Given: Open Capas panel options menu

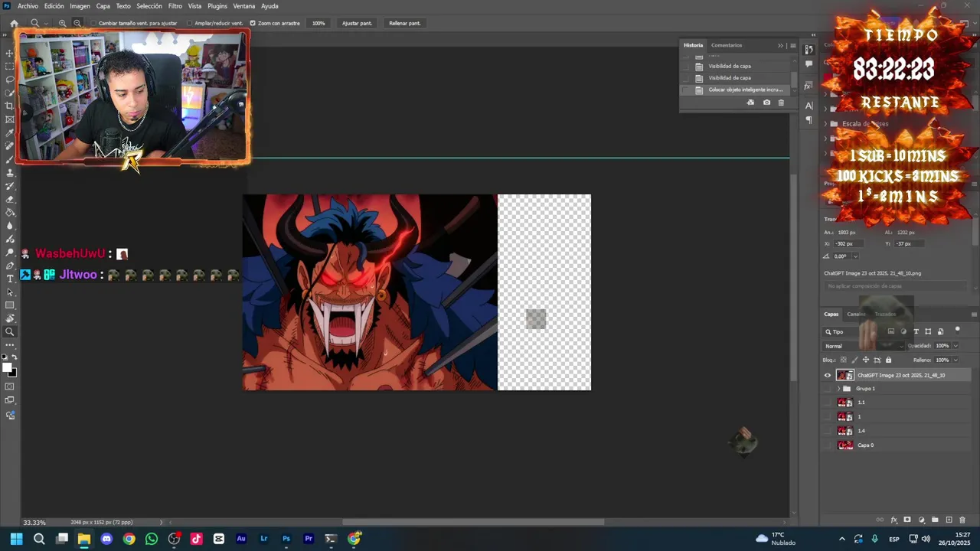Looking at the screenshot, I should point(974,314).
